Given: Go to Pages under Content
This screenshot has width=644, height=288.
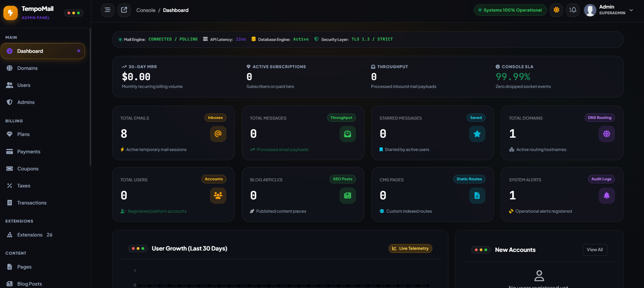Looking at the screenshot, I should [x=43, y=267].
